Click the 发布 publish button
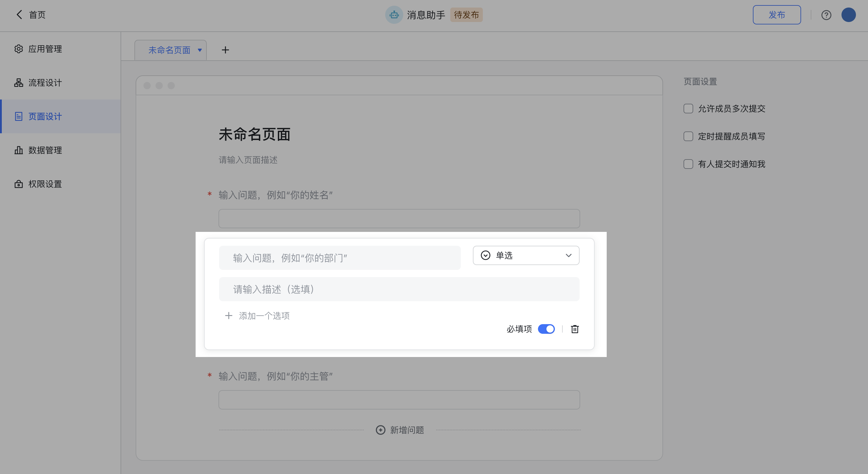This screenshot has height=474, width=868. pyautogui.click(x=776, y=15)
